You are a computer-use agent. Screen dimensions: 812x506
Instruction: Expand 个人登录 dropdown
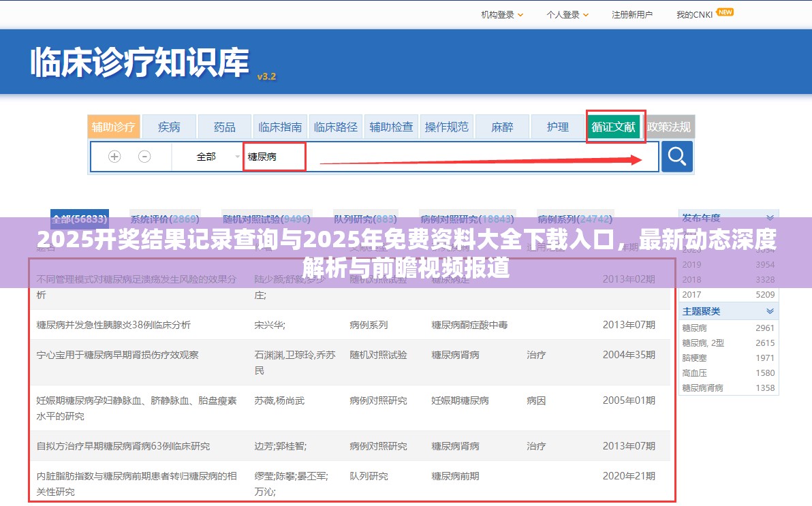coord(567,15)
